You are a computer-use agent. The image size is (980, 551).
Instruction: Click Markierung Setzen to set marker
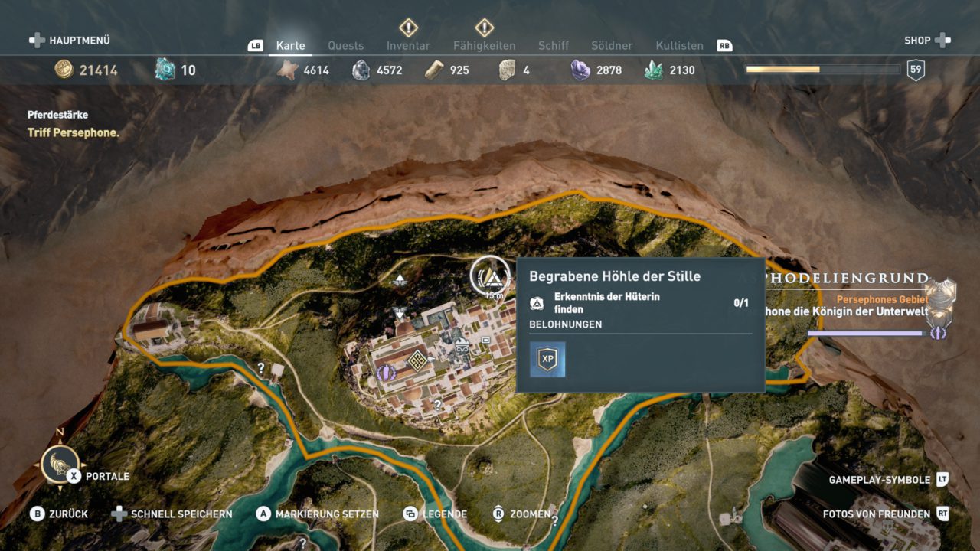click(x=318, y=514)
